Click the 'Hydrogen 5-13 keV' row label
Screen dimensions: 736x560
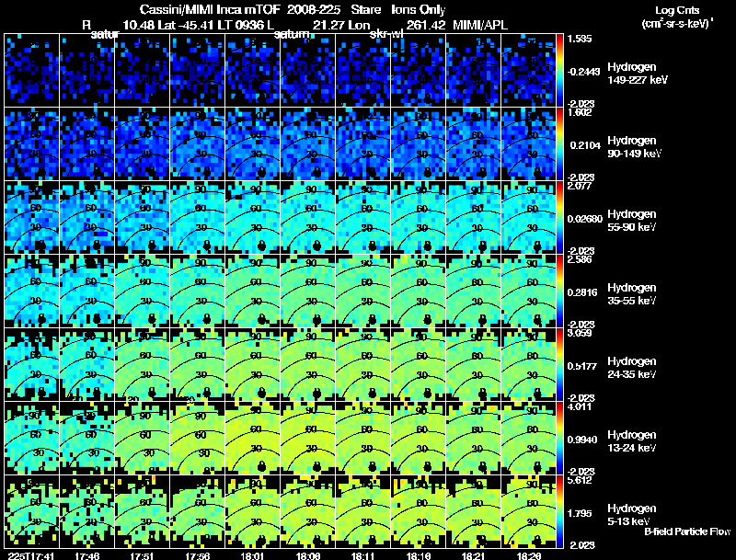(632, 515)
